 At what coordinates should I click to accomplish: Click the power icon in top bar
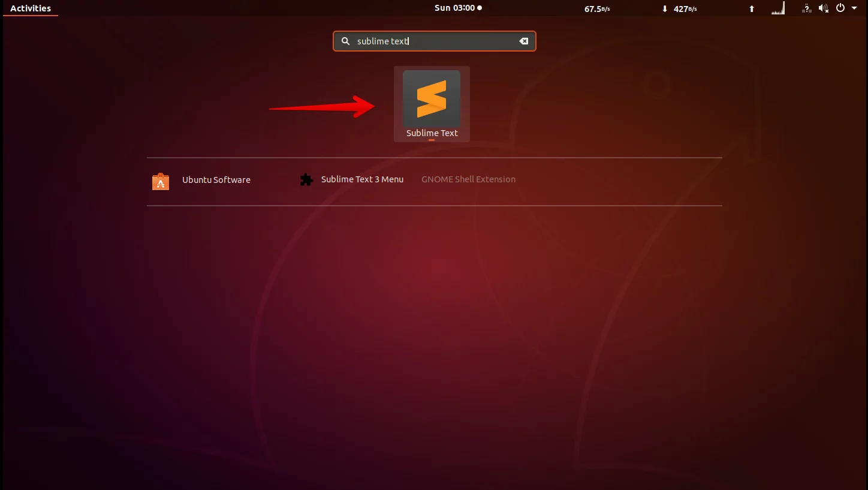tap(840, 8)
